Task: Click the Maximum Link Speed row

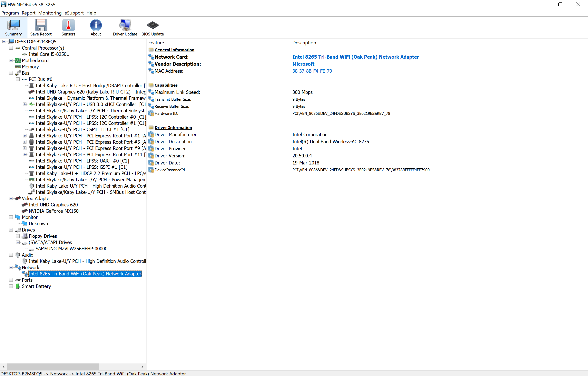Action: (289, 92)
